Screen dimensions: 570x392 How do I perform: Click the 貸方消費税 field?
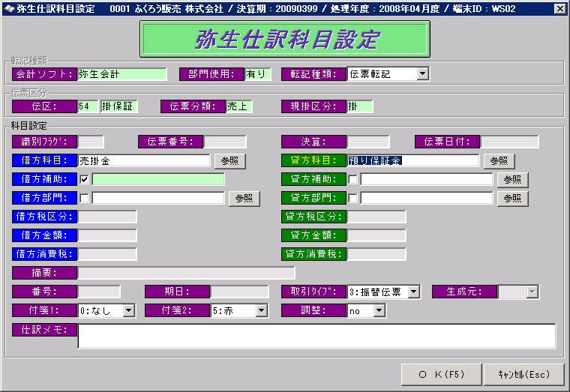click(376, 254)
